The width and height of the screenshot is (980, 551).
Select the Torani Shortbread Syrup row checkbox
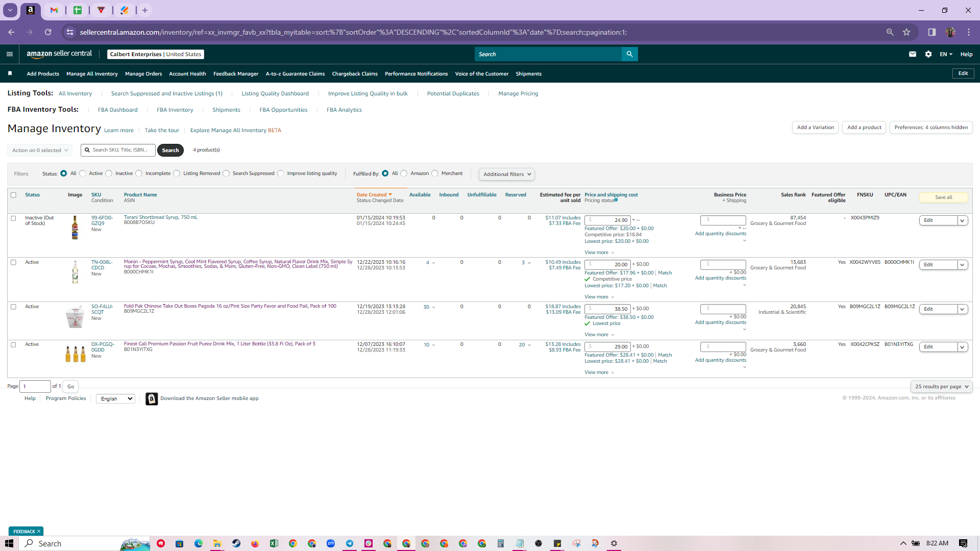pyautogui.click(x=14, y=218)
